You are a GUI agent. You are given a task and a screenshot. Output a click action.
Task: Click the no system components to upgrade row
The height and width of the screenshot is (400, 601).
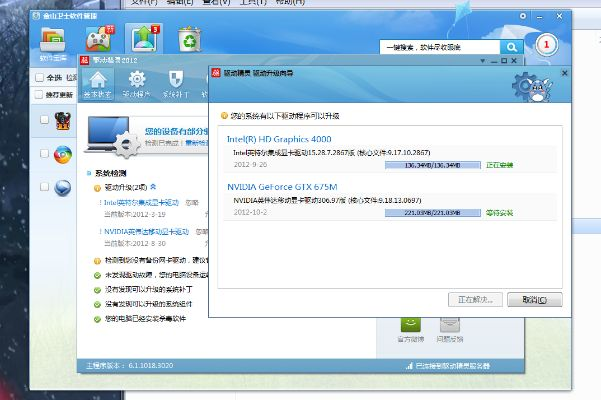(x=149, y=304)
